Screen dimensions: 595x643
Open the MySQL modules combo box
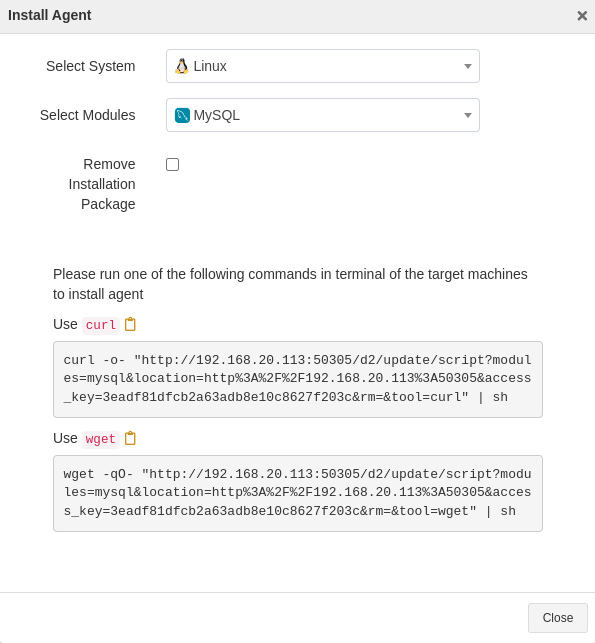tap(323, 115)
